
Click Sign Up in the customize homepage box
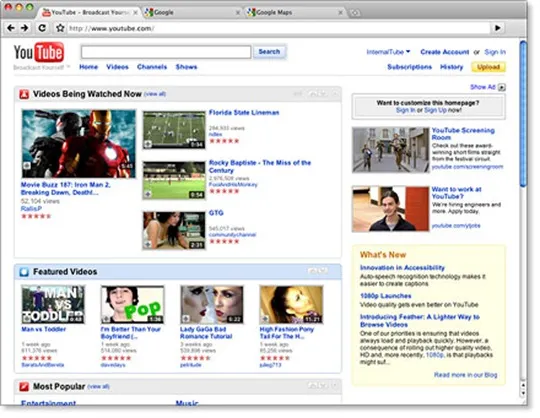point(435,110)
